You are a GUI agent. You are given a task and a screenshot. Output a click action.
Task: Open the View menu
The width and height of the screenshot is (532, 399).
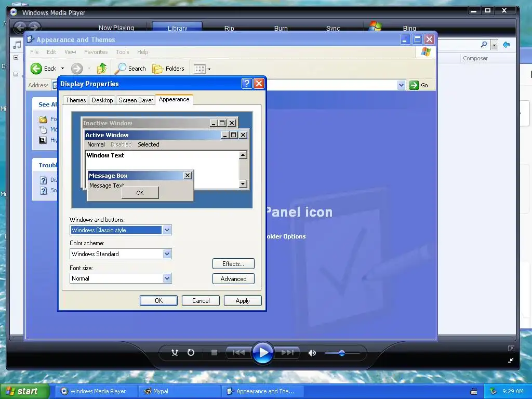(70, 52)
